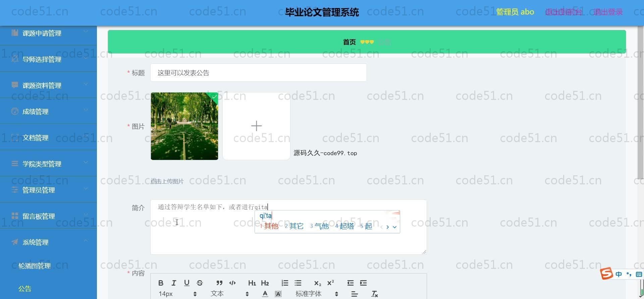Open the font color picker
The height and width of the screenshot is (299, 644).
[x=265, y=294]
